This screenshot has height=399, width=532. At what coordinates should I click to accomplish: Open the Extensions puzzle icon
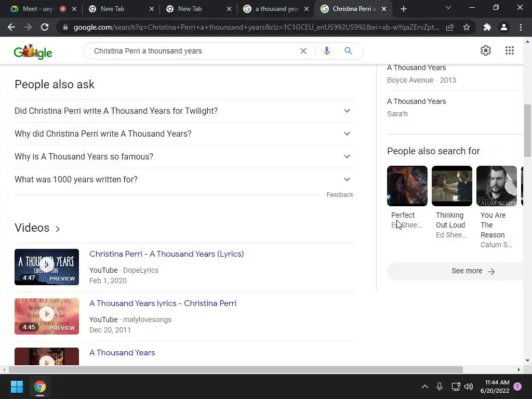487,27
